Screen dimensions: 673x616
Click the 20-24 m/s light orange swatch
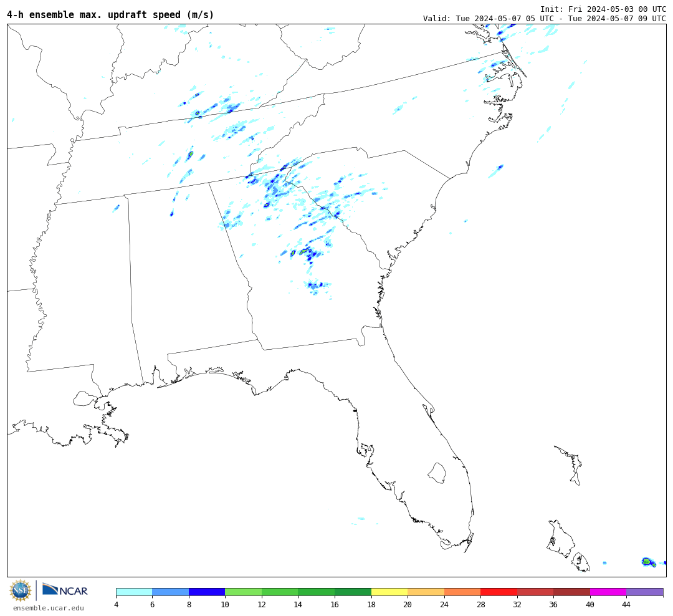click(426, 592)
